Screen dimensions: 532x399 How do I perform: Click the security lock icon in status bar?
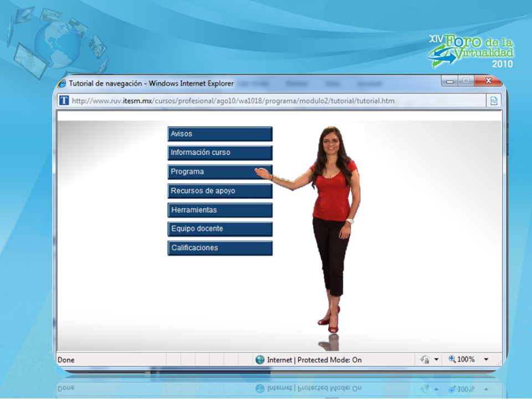pos(425,359)
